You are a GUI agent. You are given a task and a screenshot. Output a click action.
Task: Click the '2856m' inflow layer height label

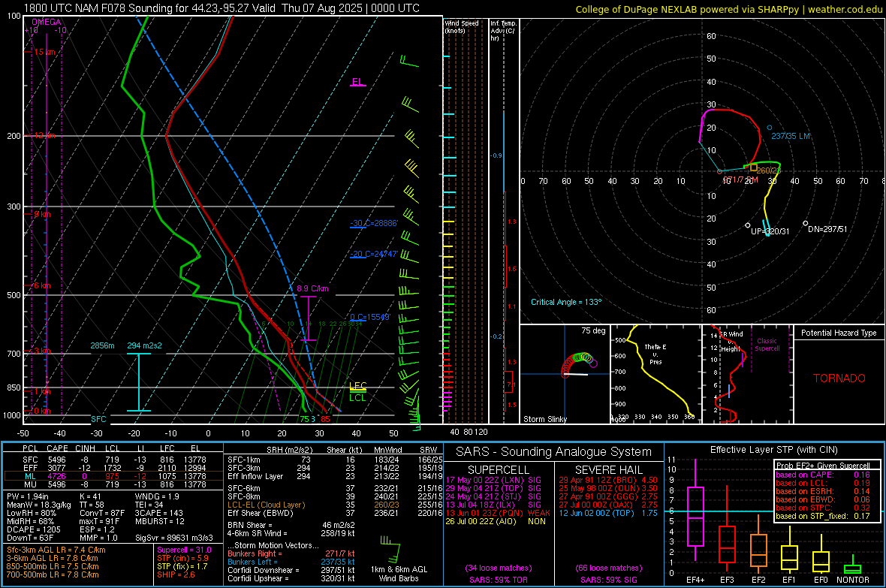pyautogui.click(x=102, y=345)
